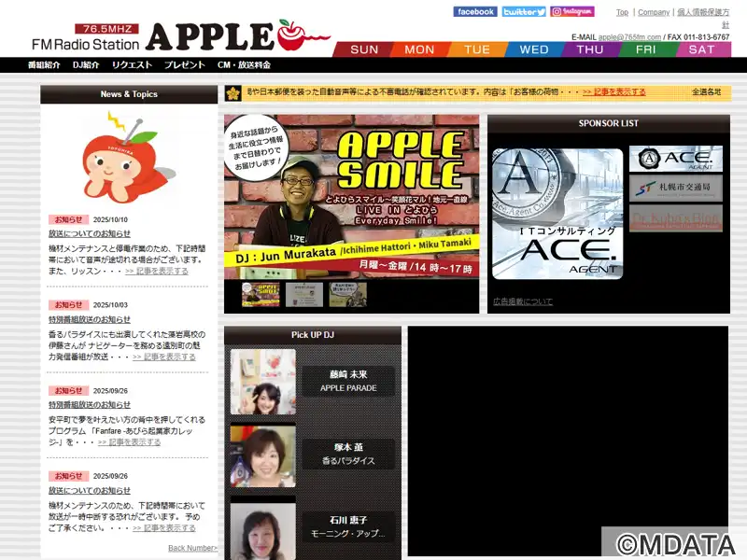Select the TUE schedule tab
The width and height of the screenshot is (747, 560).
(x=477, y=49)
